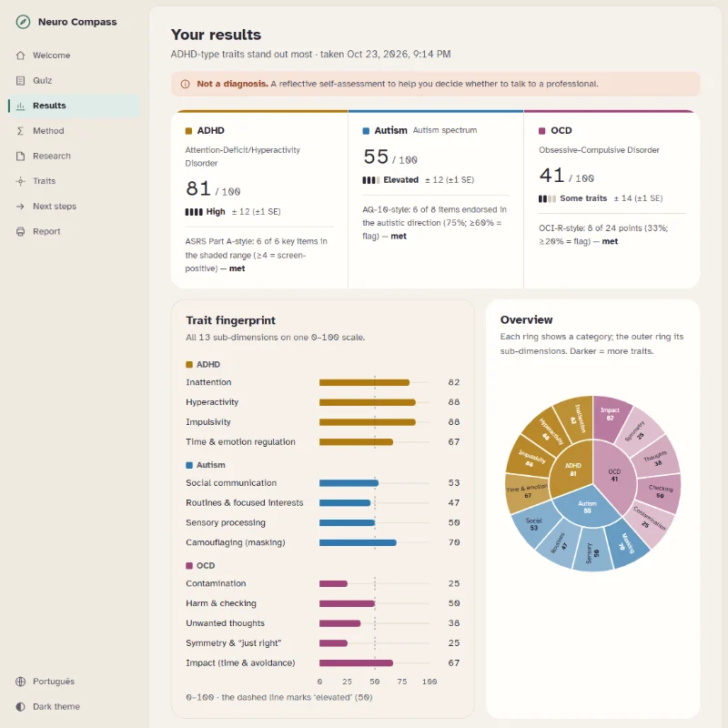728x728 pixels.
Task: Click the Autism center segment in sunburst
Action: (587, 507)
